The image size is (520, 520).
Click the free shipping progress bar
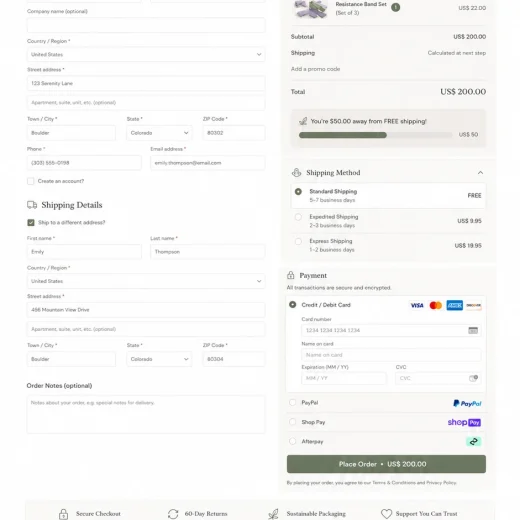pos(375,135)
